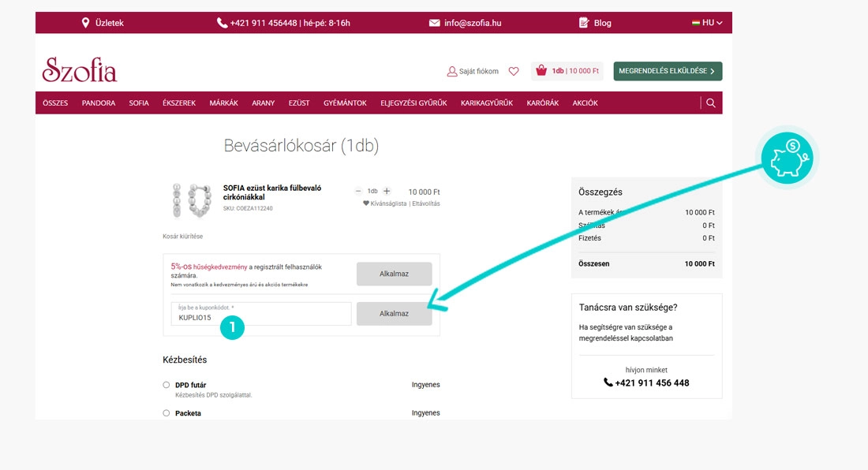Click the 5%-os hűségkedvezmény text
Screen dimensions: 868x470
point(208,267)
